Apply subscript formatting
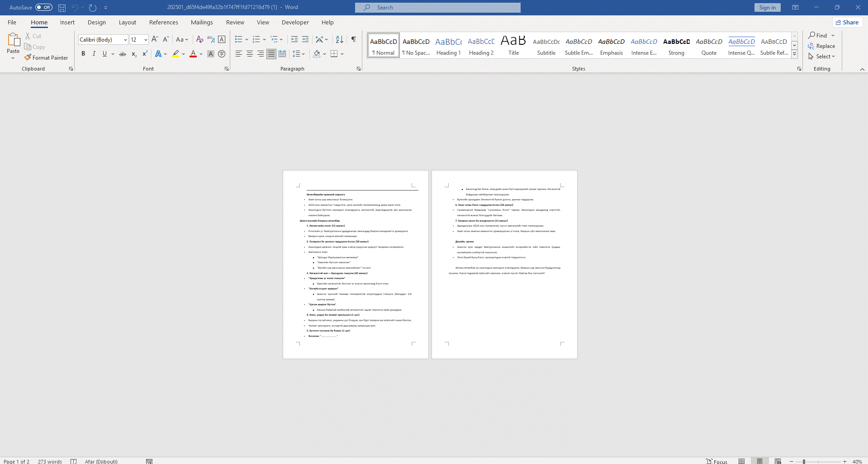Screen dimensions: 868x464 (x=134, y=54)
